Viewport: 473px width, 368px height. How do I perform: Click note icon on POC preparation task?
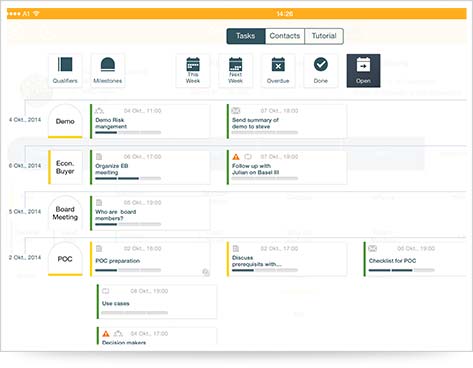(x=99, y=249)
